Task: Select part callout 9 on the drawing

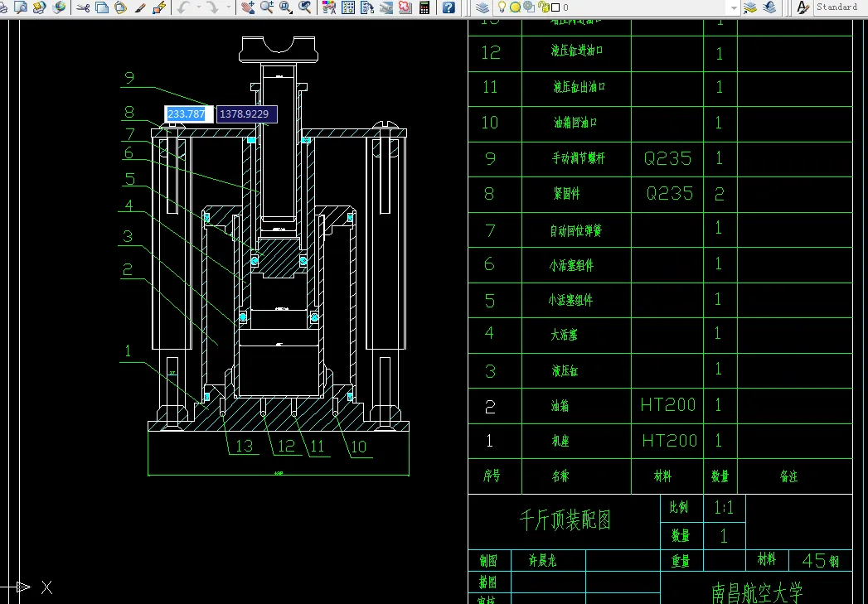Action: [129, 78]
